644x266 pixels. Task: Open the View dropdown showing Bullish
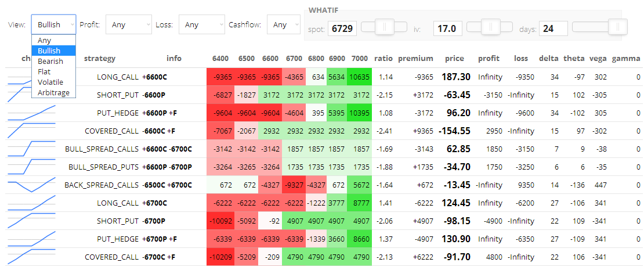pyautogui.click(x=54, y=24)
